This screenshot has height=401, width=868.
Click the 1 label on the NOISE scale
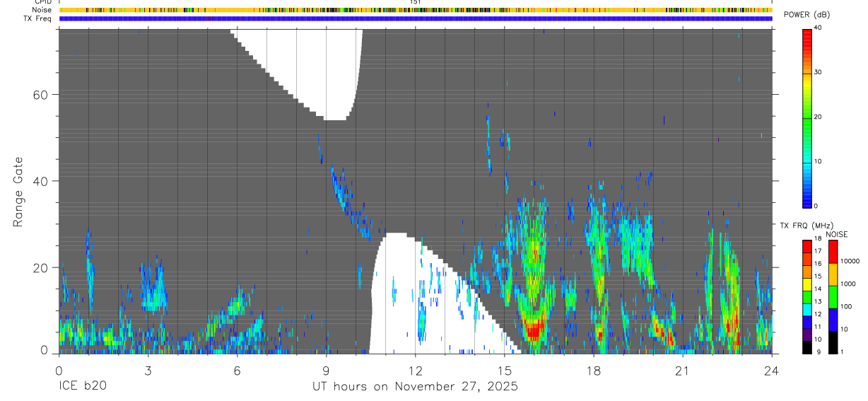843,351
